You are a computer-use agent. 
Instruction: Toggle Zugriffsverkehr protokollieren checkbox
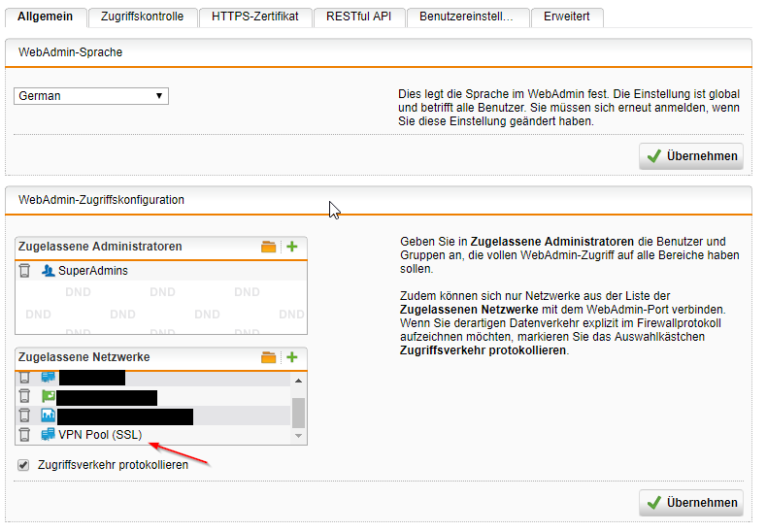pyautogui.click(x=23, y=465)
